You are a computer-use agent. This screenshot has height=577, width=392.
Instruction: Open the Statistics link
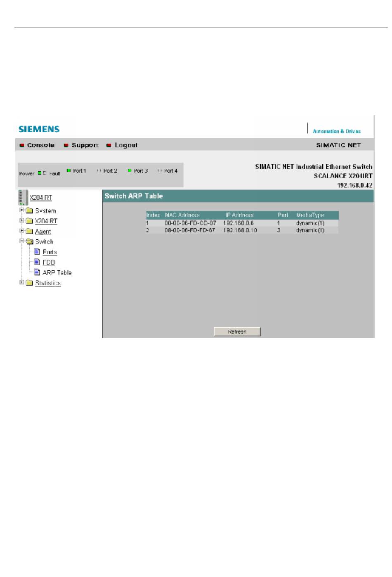click(48, 283)
